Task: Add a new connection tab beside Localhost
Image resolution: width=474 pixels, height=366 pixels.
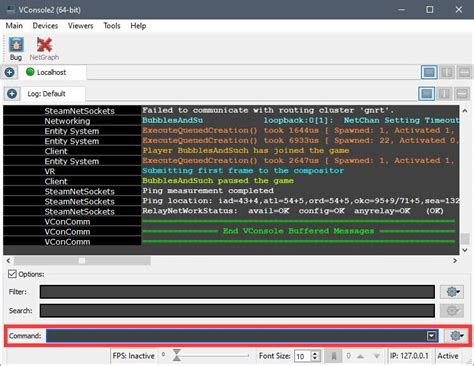Action: tap(9, 72)
